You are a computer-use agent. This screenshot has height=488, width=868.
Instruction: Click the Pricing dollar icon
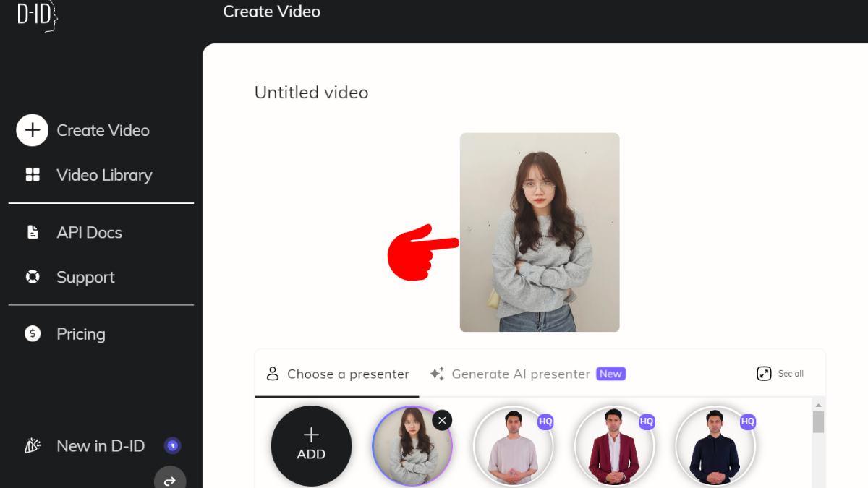[31, 333]
